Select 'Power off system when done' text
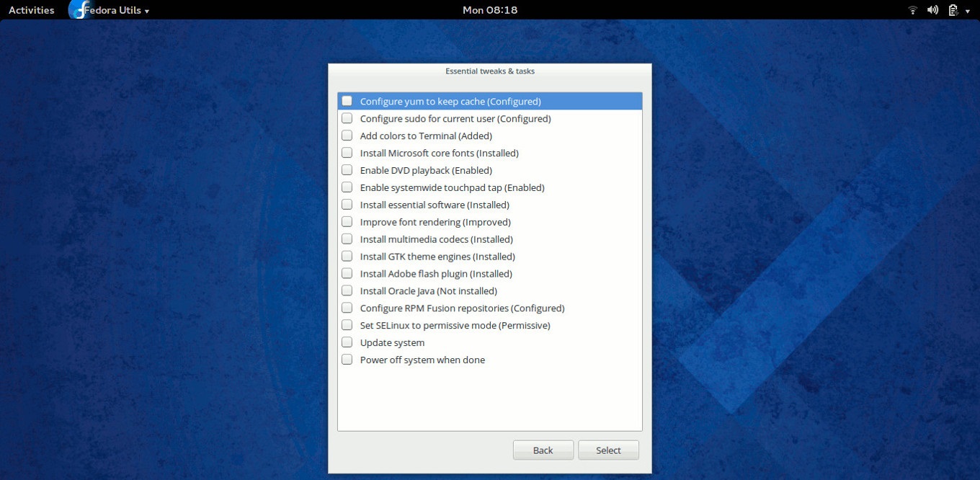 click(x=422, y=360)
